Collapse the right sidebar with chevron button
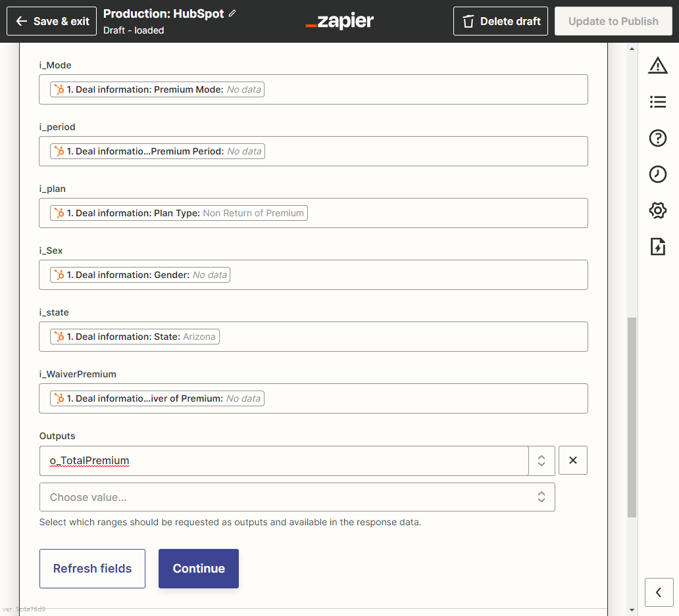Viewport: 679px width, 616px height. click(659, 592)
